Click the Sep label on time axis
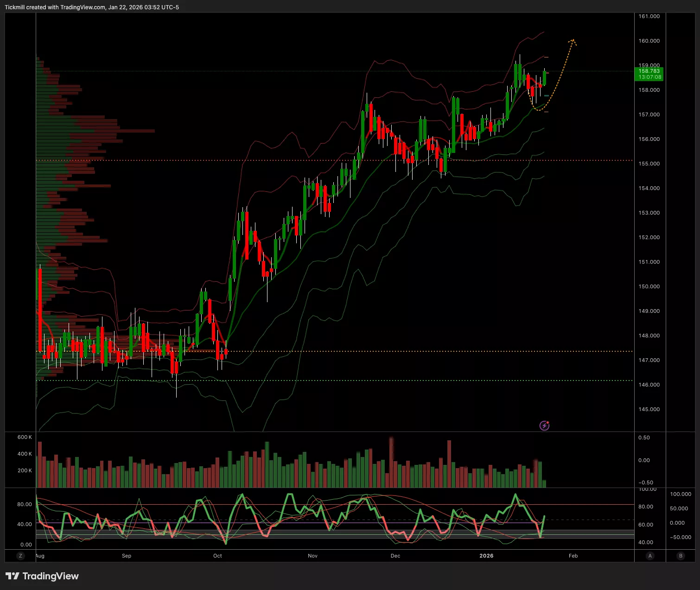This screenshot has height=590, width=700. [x=127, y=556]
